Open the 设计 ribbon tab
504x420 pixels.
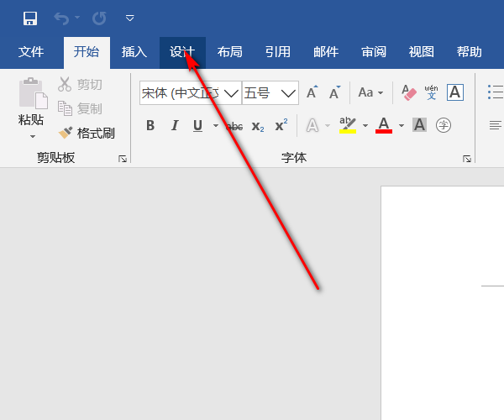pos(182,52)
